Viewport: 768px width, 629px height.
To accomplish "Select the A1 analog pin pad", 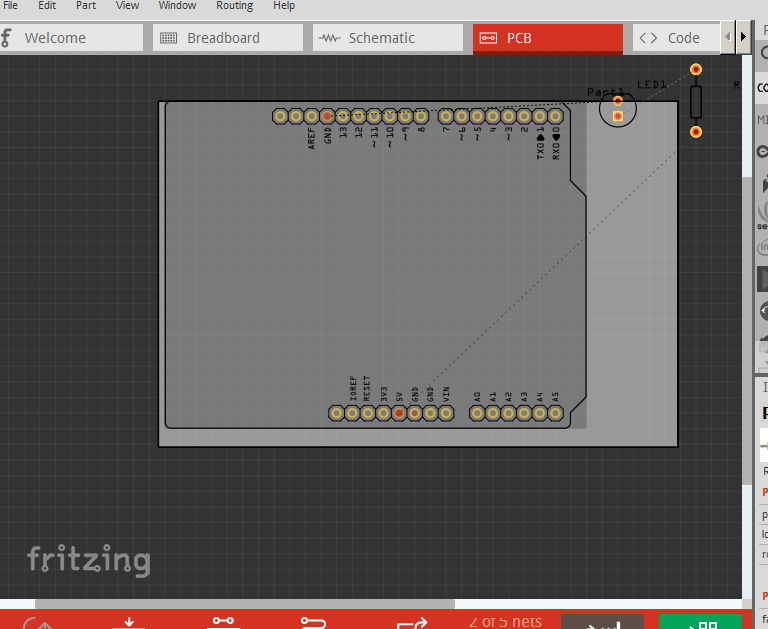I will [x=493, y=413].
